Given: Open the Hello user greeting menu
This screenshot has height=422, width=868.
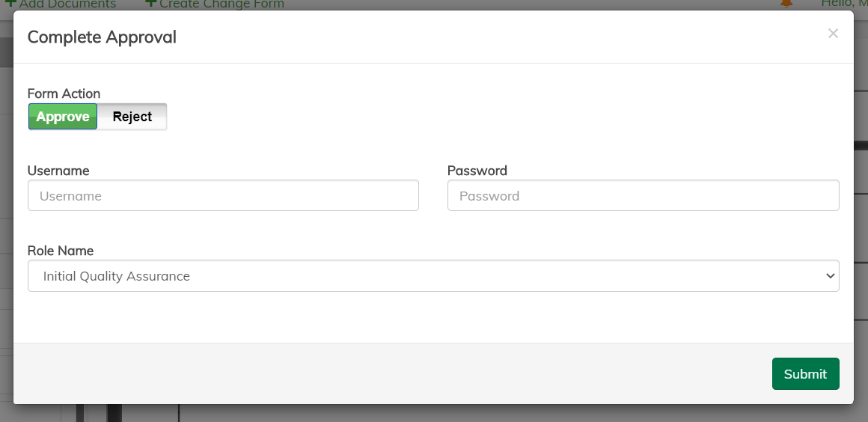Looking at the screenshot, I should (x=843, y=4).
